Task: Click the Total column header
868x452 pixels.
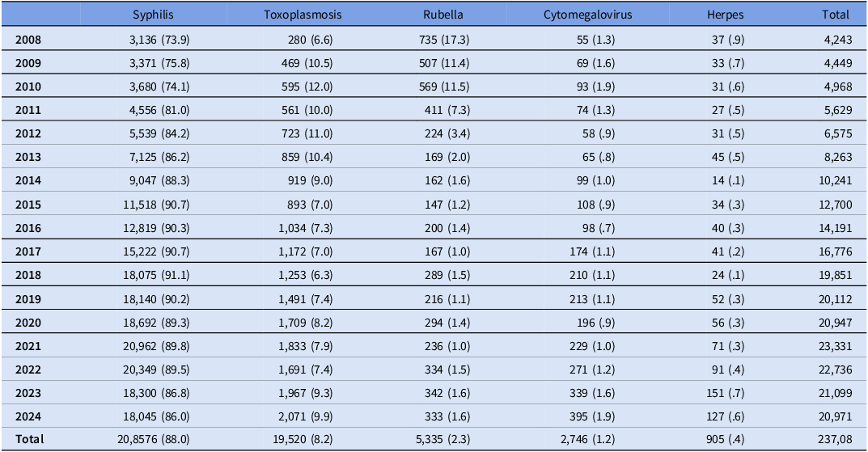Action: tap(835, 15)
